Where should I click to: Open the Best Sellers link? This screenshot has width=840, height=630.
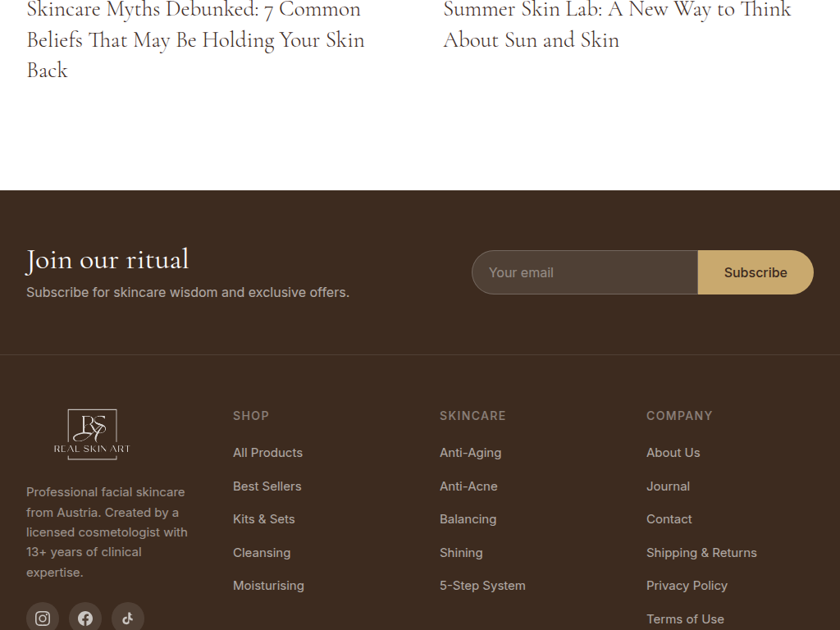click(x=267, y=486)
